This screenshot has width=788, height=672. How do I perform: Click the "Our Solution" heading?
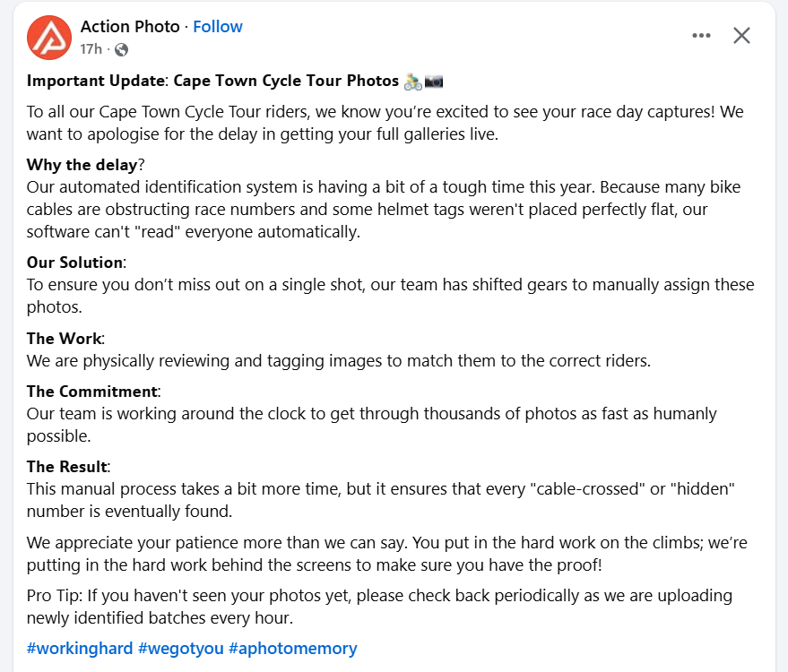[74, 263]
